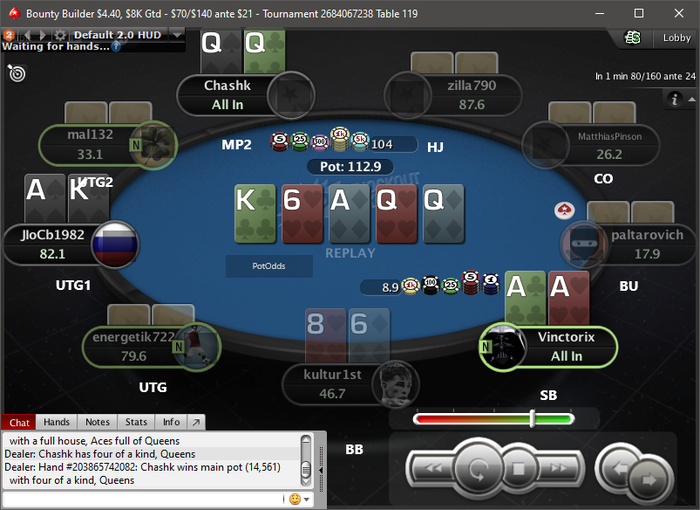Stop the hand replay
The height and width of the screenshot is (510, 700).
[x=518, y=469]
